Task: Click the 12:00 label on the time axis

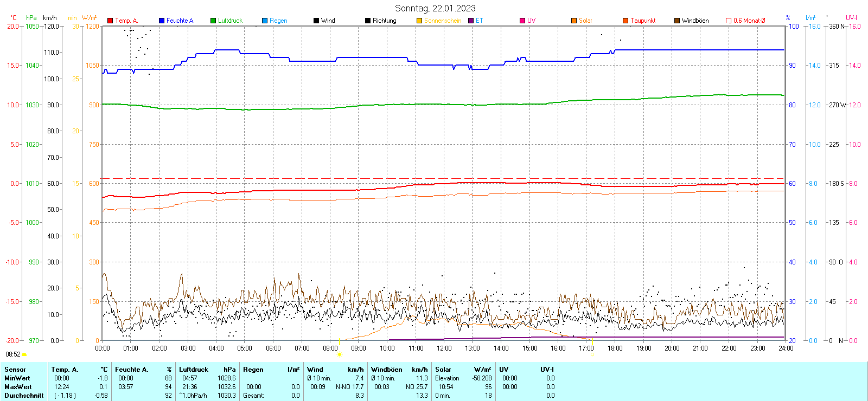Action: 444,348
